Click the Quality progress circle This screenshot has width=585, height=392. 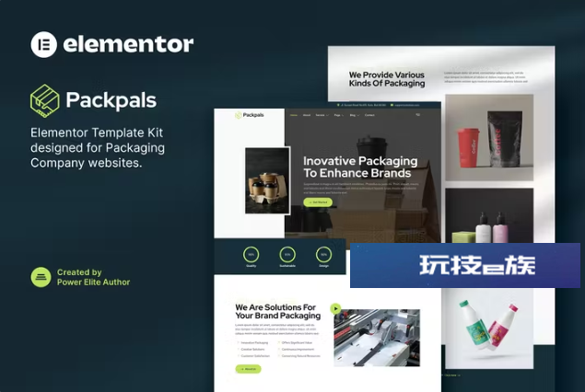click(252, 255)
